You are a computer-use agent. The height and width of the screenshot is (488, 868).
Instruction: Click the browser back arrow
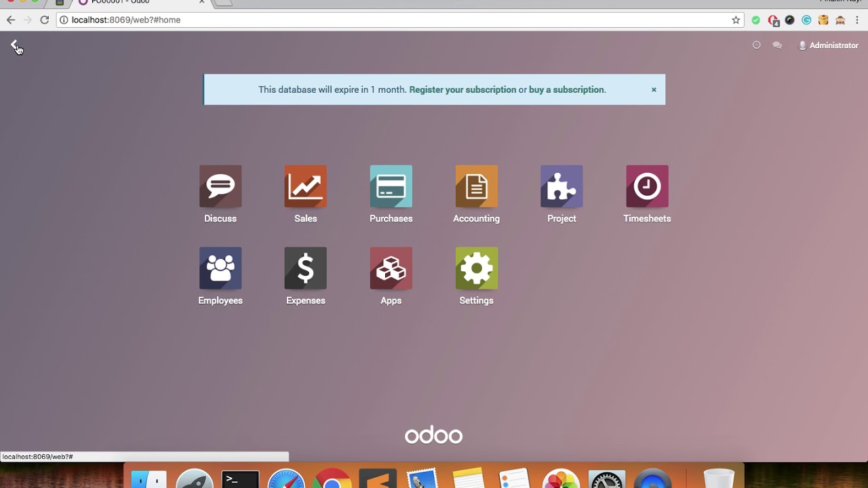(11, 20)
